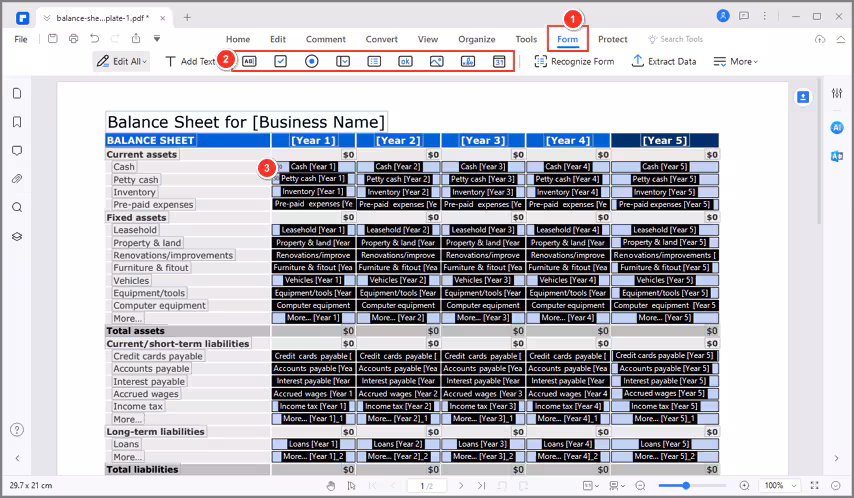The height and width of the screenshot is (498, 854).
Task: Click the Share icon in quick toolbar
Action: (136, 39)
